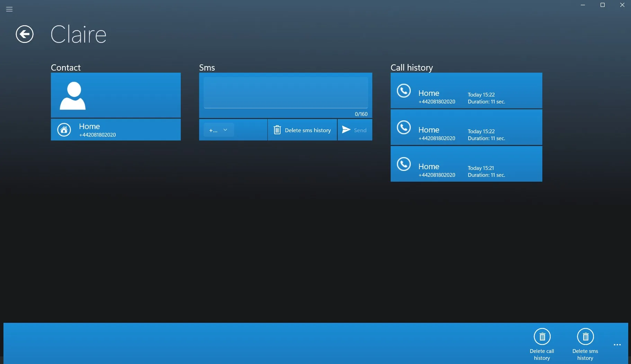This screenshot has height=364, width=631.
Task: Open the Today 15:21 call history entry
Action: coord(466,164)
